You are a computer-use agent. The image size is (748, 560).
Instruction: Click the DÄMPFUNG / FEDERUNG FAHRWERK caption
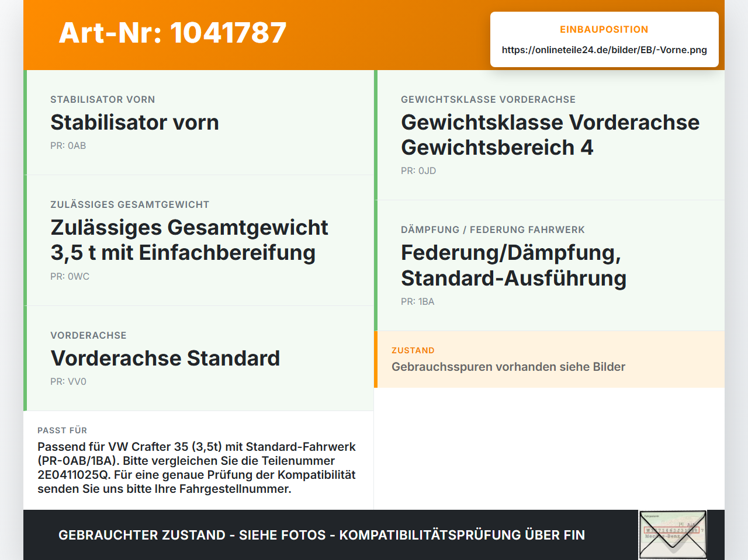click(x=493, y=230)
